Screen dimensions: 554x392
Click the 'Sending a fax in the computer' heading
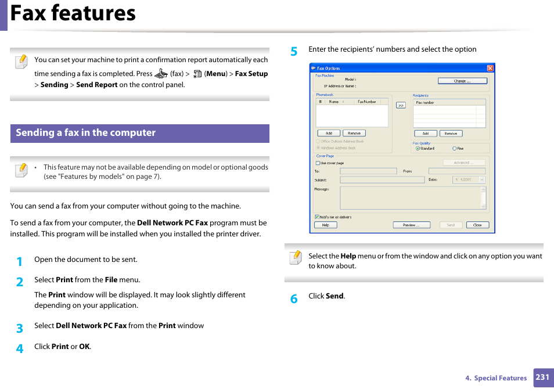coord(85,132)
